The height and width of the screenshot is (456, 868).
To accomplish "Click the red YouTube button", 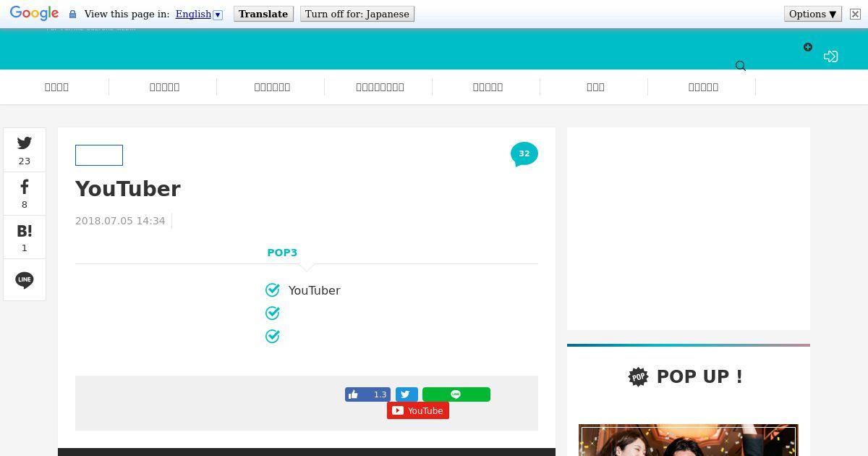I will [418, 410].
